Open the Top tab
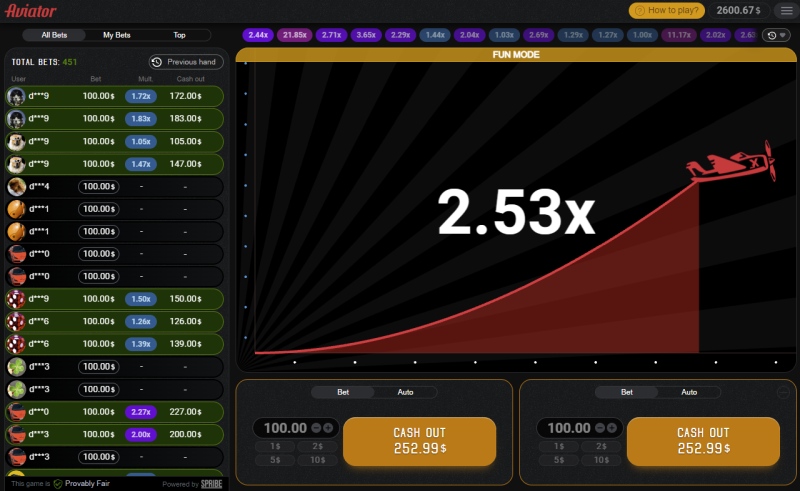The height and width of the screenshot is (491, 800). point(179,35)
